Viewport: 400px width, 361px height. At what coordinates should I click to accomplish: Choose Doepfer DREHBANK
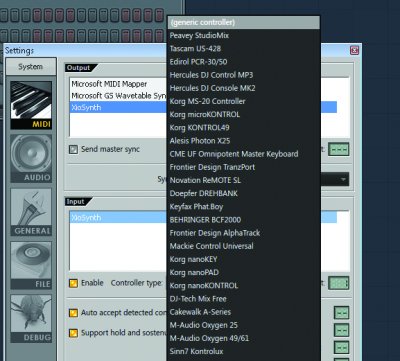243,193
